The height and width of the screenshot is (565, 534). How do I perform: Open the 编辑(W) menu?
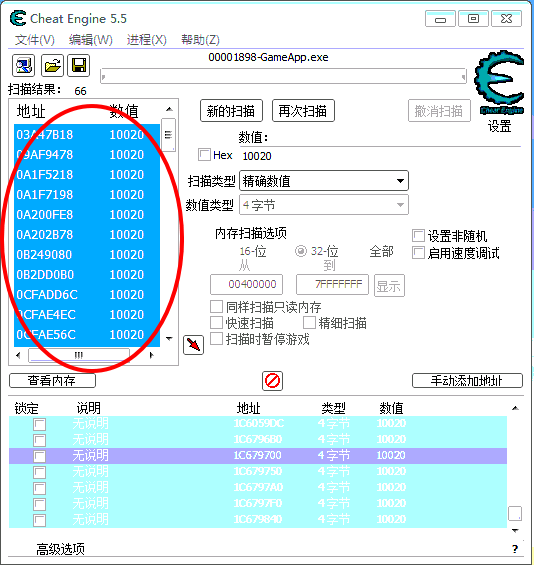click(x=90, y=40)
